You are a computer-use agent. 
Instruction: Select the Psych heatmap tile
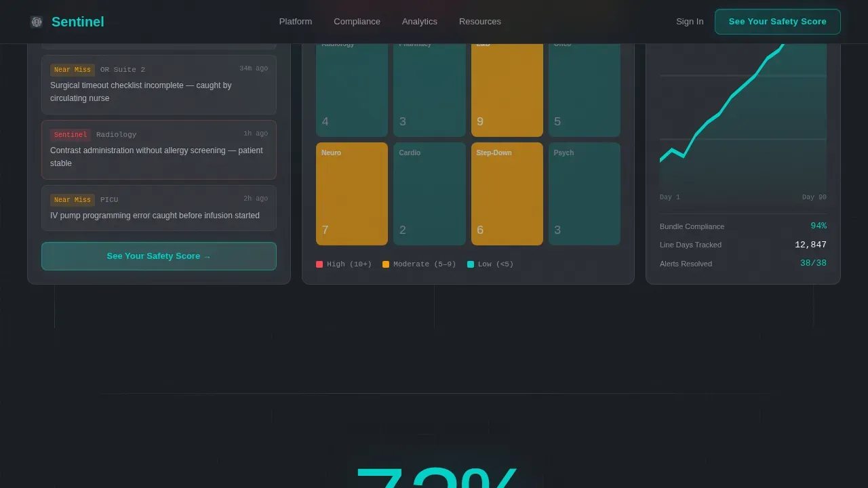[585, 194]
